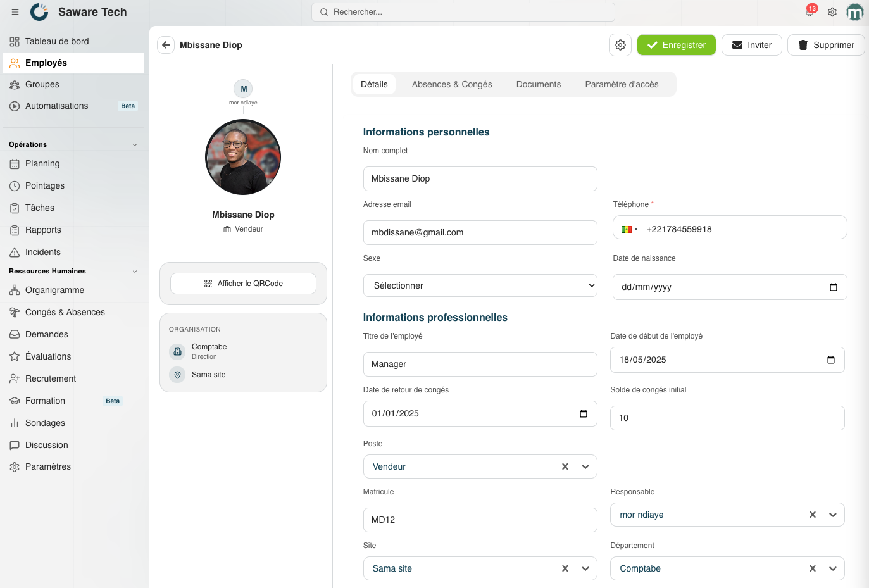Save changes with Enregistrer button
869x588 pixels.
tap(677, 45)
